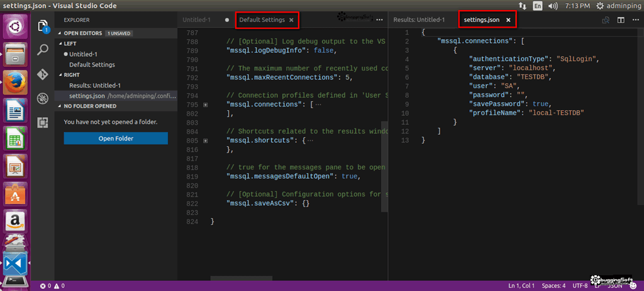Click the "localhost" server value
The height and width of the screenshot is (291, 644).
point(532,68)
